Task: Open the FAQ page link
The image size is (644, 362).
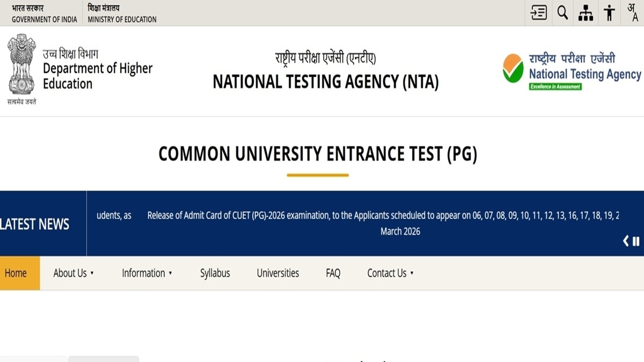Action: coord(332,273)
